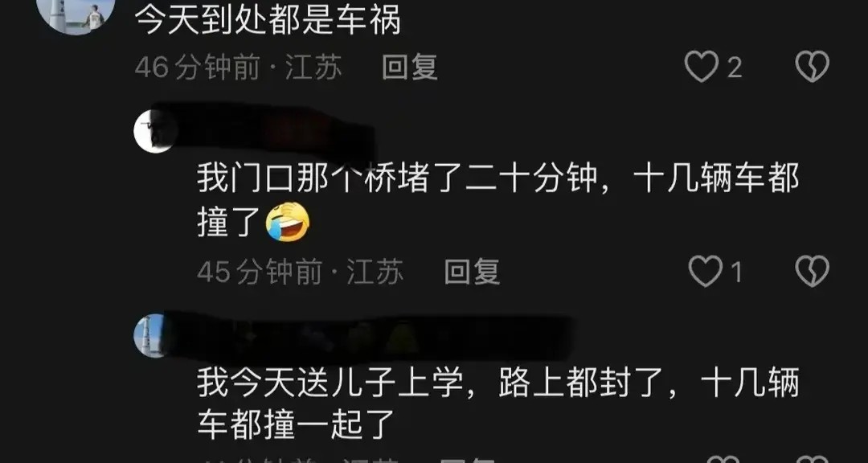Open the avatar beside the "送儿子上学" reply

point(151,336)
